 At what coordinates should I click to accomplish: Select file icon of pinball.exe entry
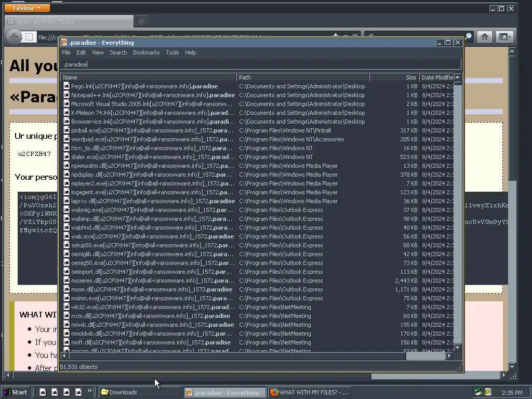[66, 130]
